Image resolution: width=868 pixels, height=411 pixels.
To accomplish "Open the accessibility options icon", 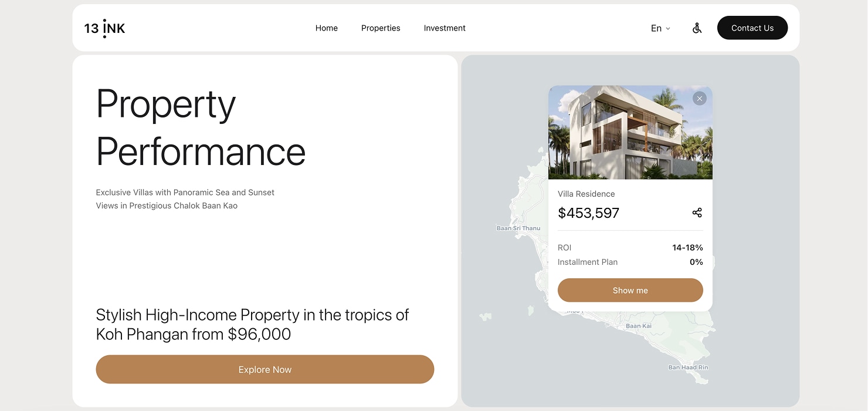I will pyautogui.click(x=697, y=28).
